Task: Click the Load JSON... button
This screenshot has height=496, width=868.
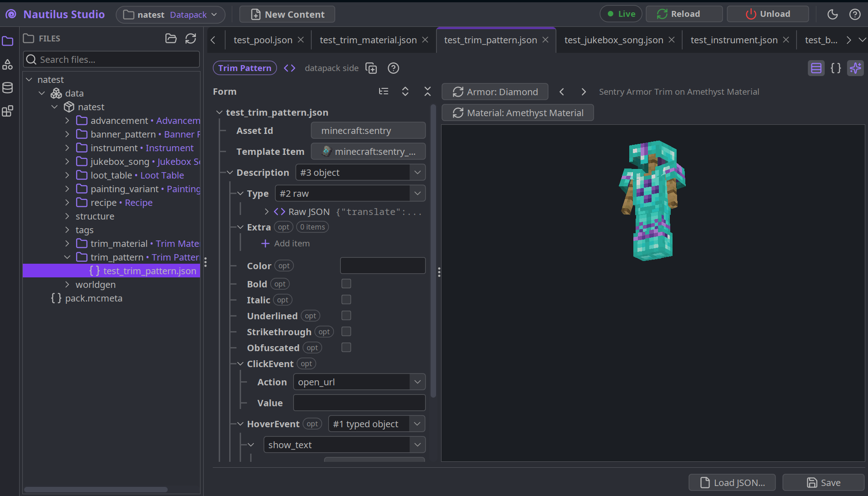Action: coord(732,483)
